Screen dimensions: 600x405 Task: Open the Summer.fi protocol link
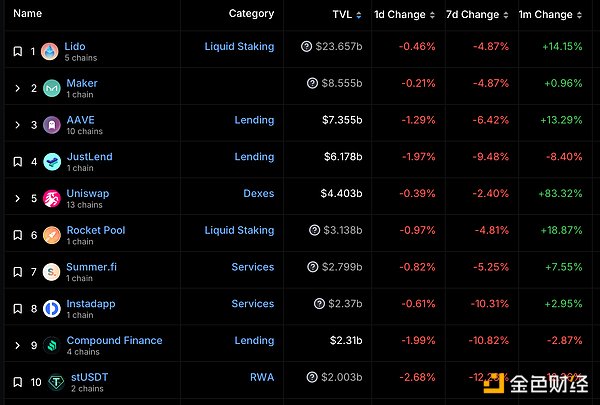click(x=91, y=267)
